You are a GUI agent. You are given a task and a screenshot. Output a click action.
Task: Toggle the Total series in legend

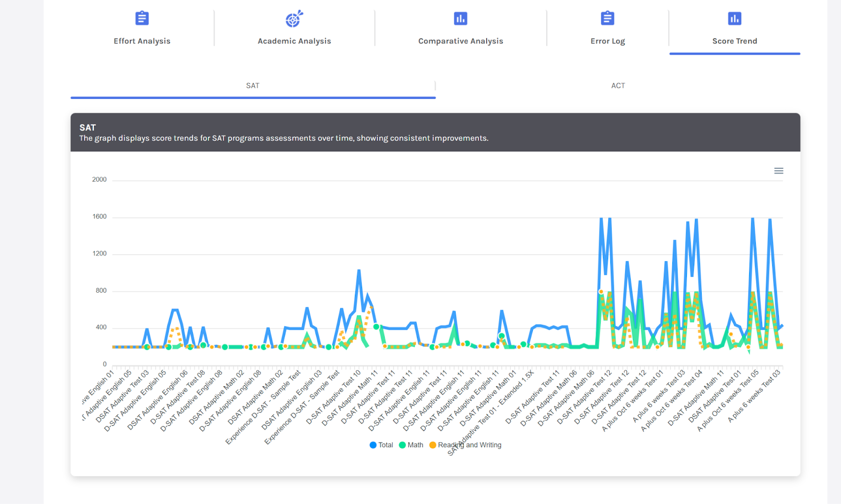pyautogui.click(x=385, y=445)
